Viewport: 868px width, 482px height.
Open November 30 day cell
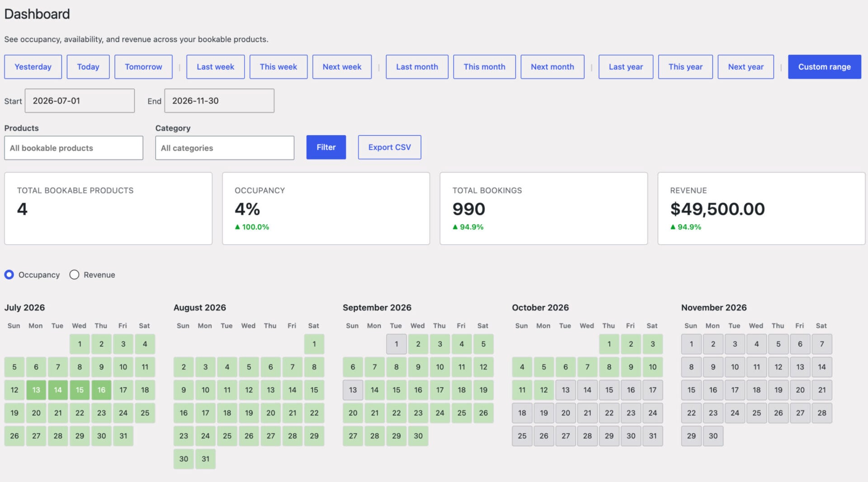pyautogui.click(x=713, y=436)
